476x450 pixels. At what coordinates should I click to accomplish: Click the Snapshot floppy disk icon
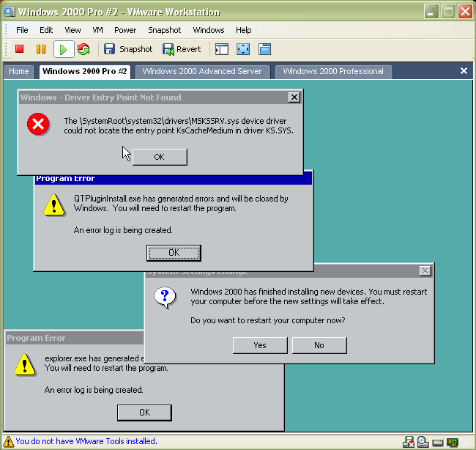(x=109, y=49)
